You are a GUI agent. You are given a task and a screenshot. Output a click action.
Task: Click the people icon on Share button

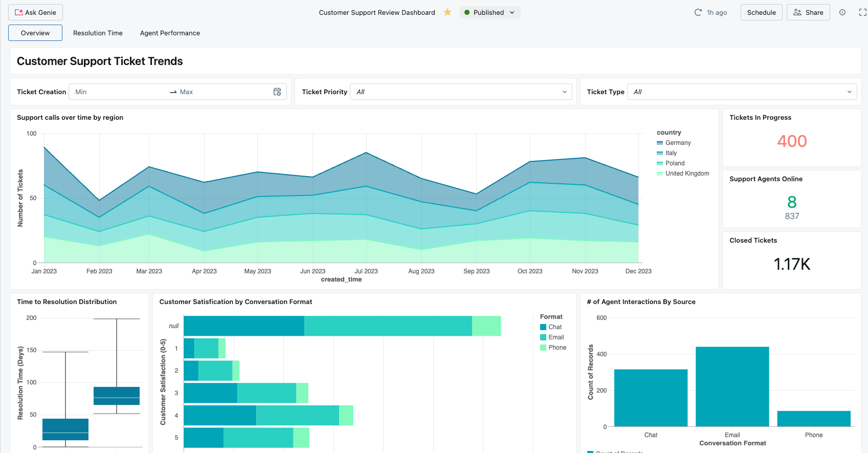coord(797,12)
